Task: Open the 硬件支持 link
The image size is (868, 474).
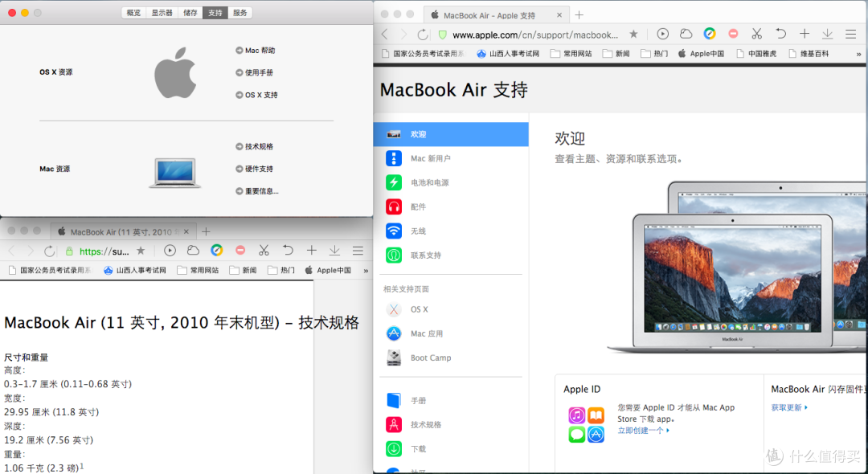Action: 254,169
